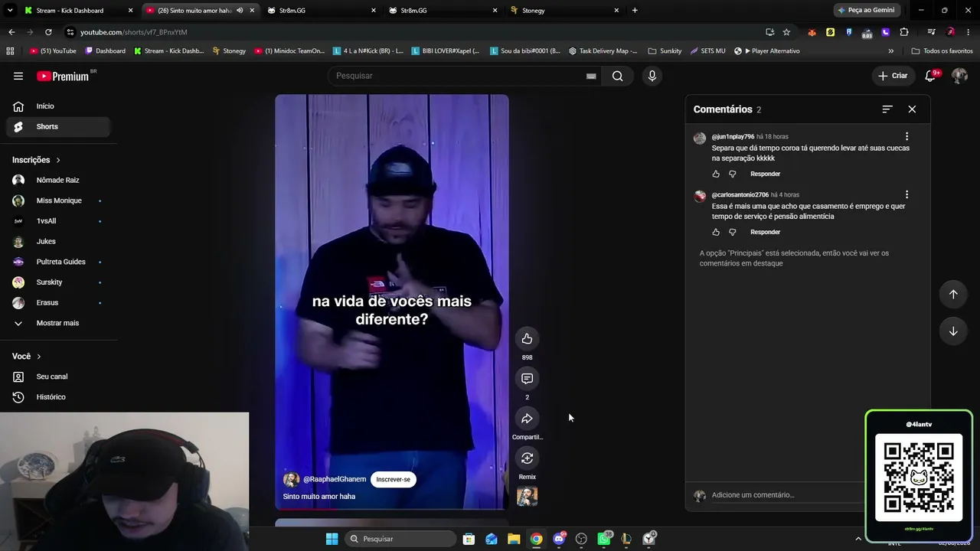Subscribe to RaaphaelGhanem with Inscrever-se
This screenshot has height=551, width=980.
(394, 480)
